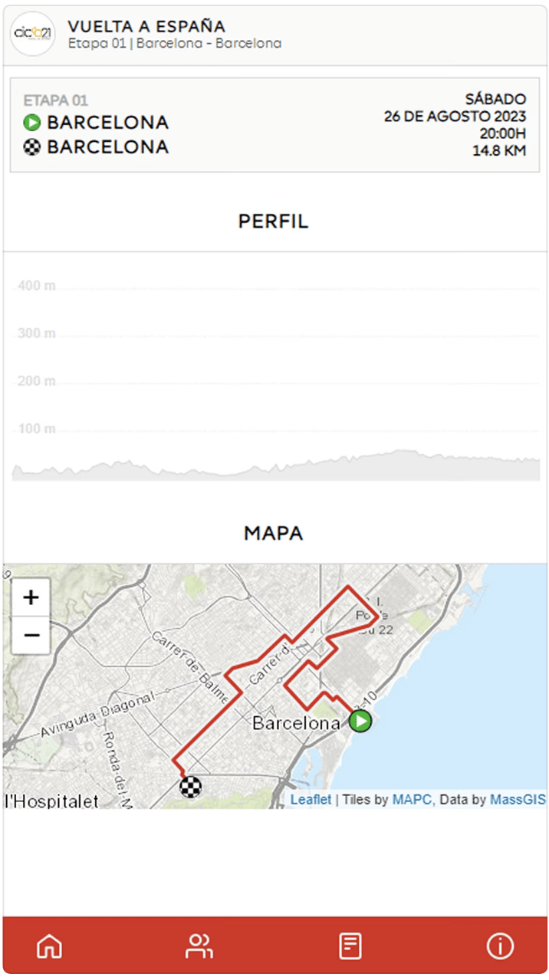Open the Leaflet attribution link
Screen dimensions: 549x980
tap(311, 800)
